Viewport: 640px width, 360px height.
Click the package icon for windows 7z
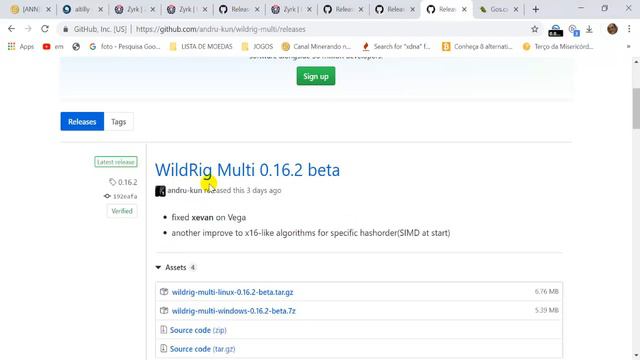164,311
